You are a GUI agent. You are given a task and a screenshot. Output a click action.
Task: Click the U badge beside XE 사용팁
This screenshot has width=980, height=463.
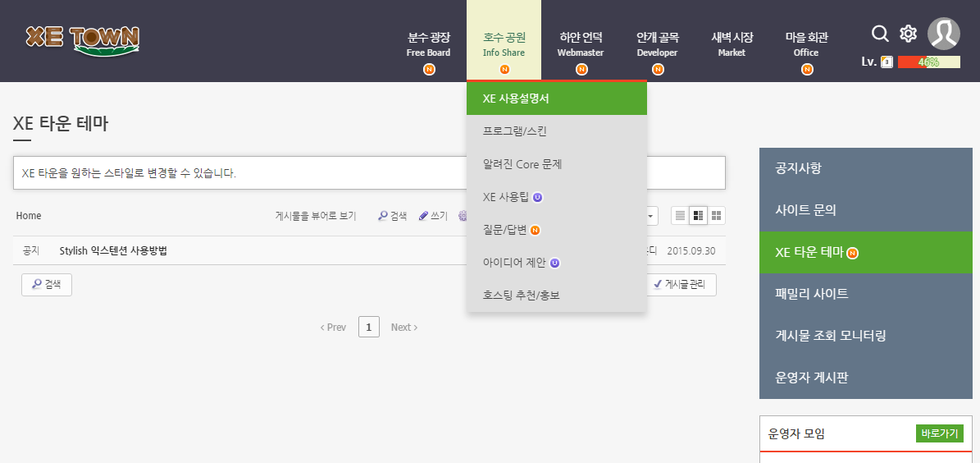coord(537,197)
